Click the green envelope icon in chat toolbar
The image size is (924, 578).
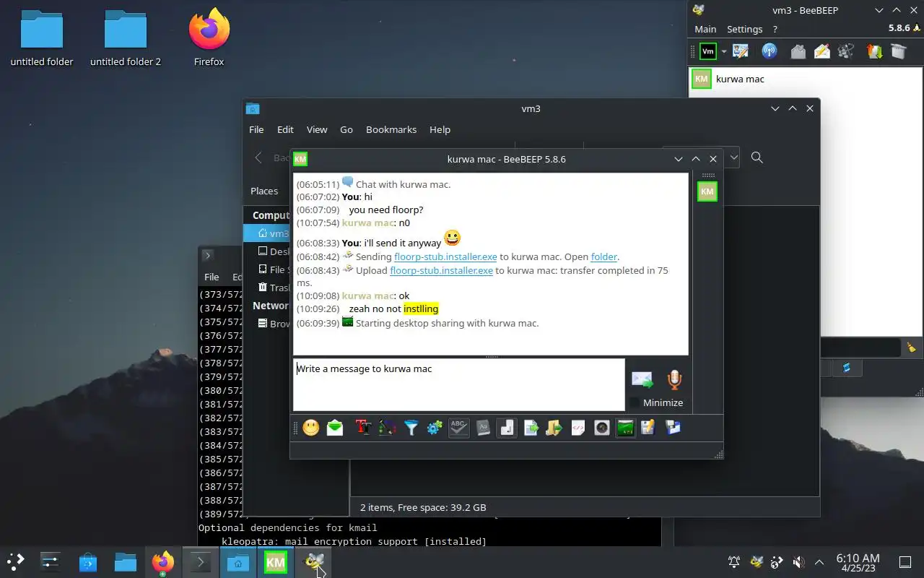335,428
